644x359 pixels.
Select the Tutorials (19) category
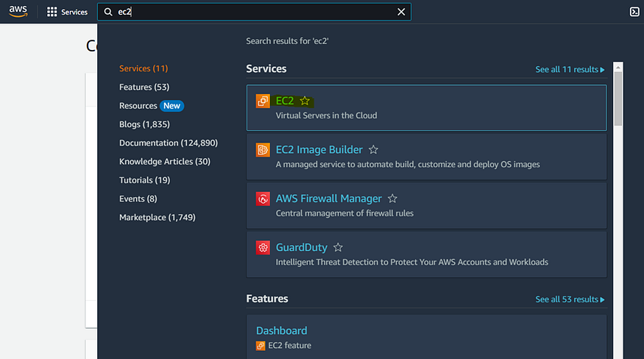click(144, 180)
